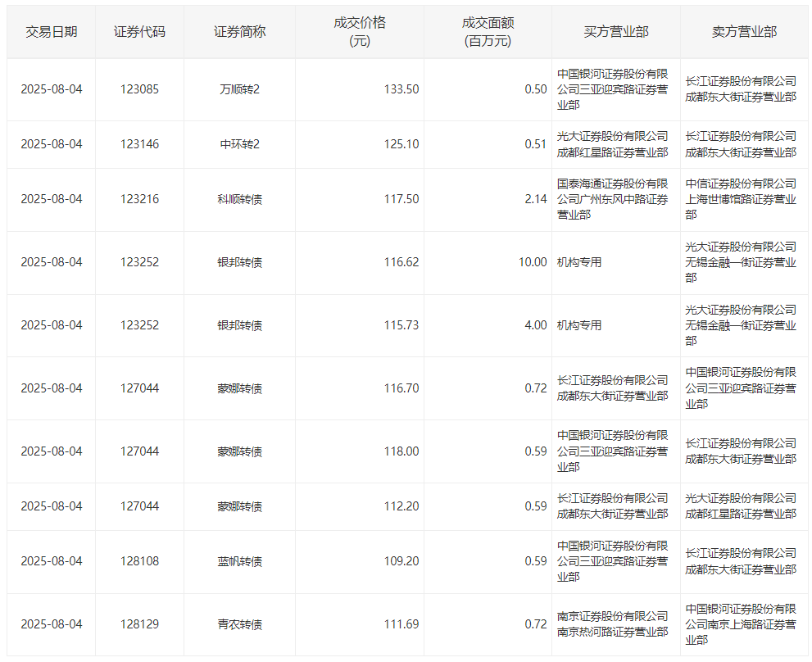The height and width of the screenshot is (662, 812).
Task: Click seller 中信证券 上海世博馆路 cell
Action: point(741,199)
